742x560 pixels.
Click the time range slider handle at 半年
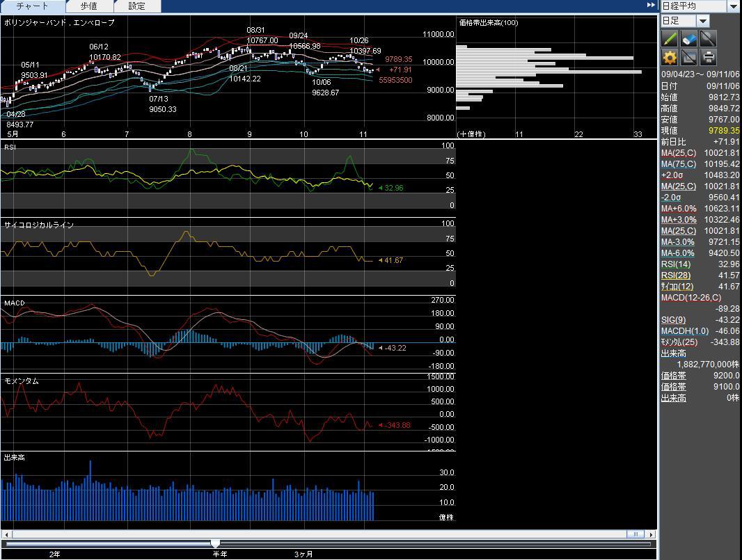tap(216, 544)
